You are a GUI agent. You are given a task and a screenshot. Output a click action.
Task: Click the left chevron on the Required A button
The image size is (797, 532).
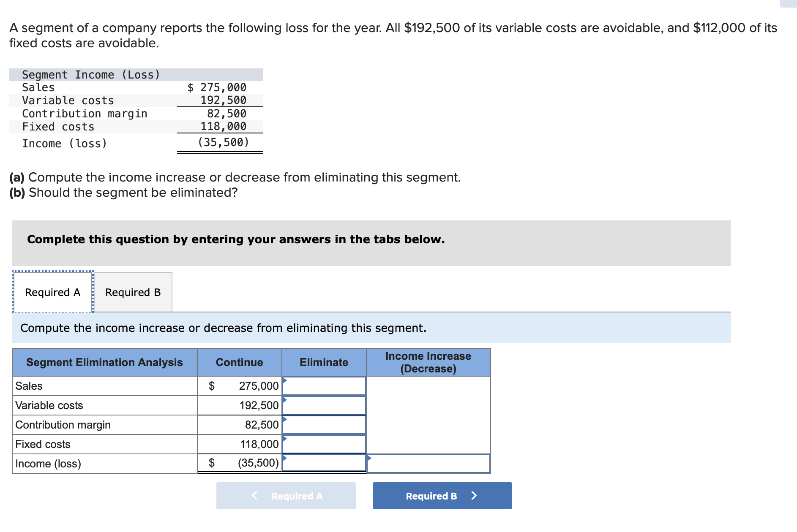pyautogui.click(x=254, y=496)
